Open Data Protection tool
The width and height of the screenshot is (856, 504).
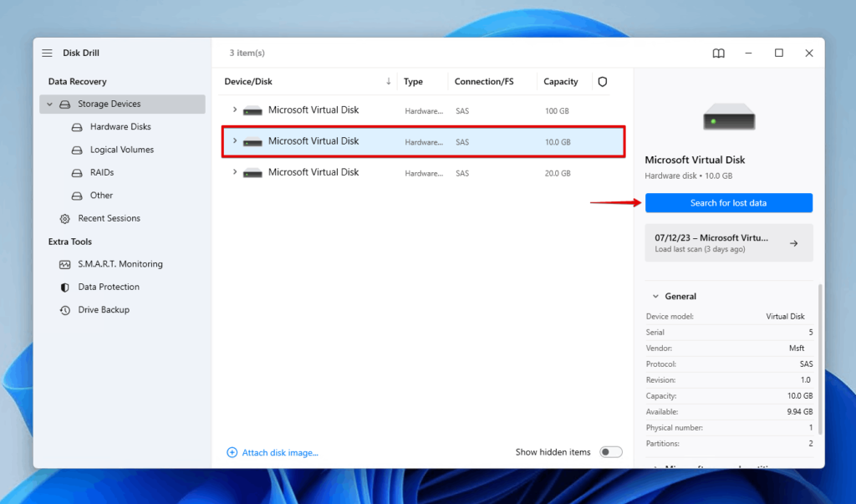pyautogui.click(x=109, y=288)
